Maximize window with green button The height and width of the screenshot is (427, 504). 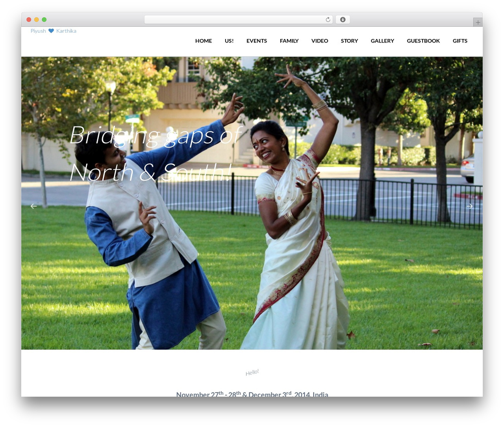[44, 20]
